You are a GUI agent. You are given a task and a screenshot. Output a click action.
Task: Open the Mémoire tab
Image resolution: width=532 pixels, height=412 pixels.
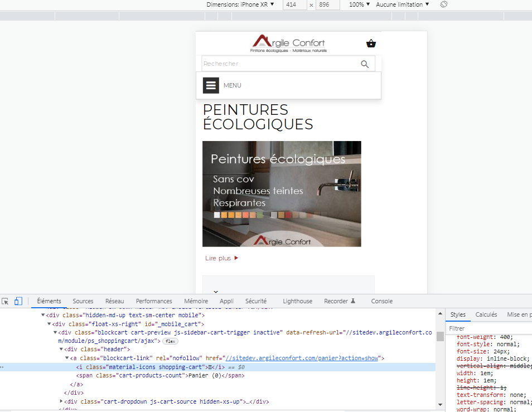[x=196, y=301]
